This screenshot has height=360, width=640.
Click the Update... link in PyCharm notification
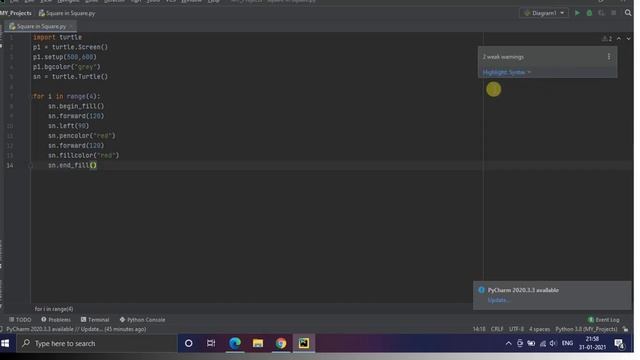tap(498, 300)
